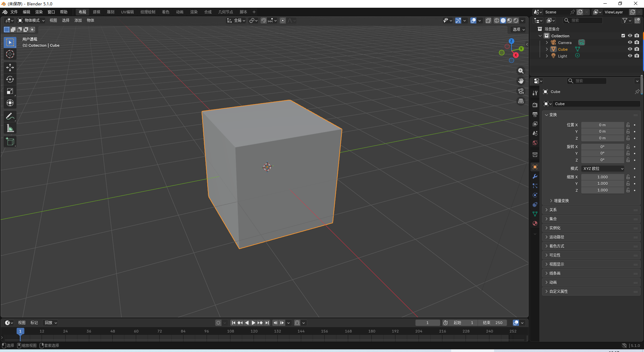Select the Measure tool

click(10, 128)
